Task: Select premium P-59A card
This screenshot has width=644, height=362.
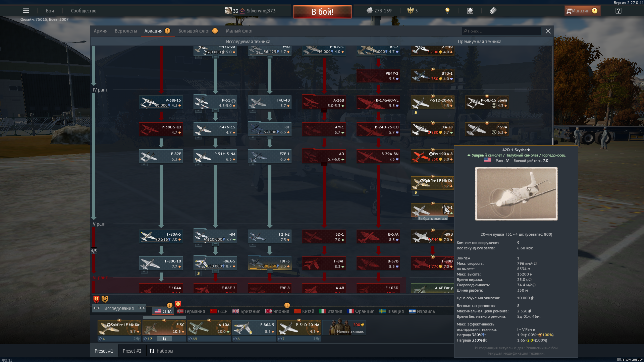Action: [x=487, y=129]
